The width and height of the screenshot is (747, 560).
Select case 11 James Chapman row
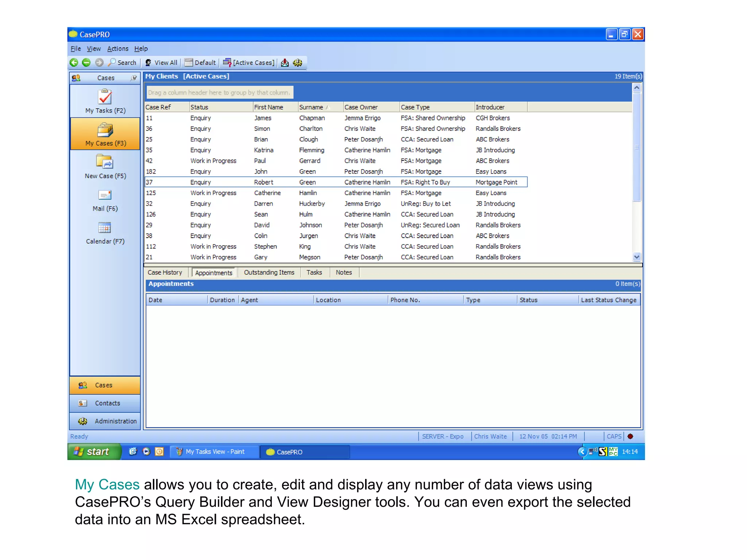[x=336, y=118]
